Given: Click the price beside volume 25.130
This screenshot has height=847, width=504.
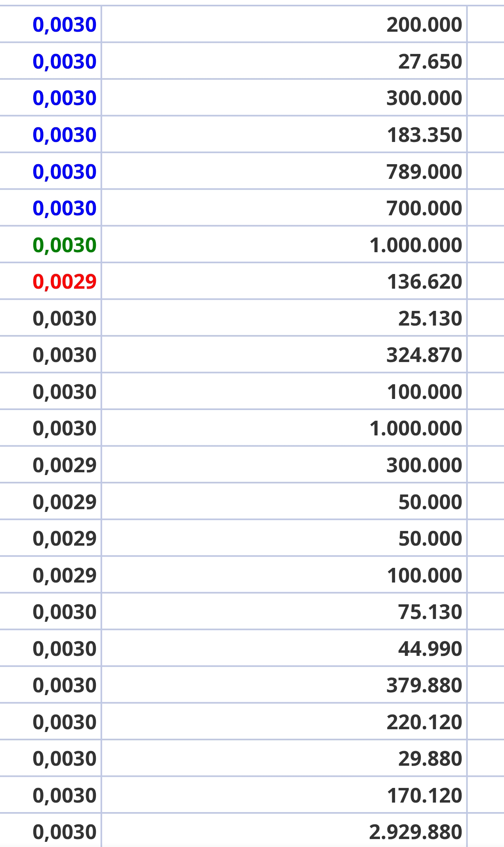Looking at the screenshot, I should pyautogui.click(x=65, y=318).
